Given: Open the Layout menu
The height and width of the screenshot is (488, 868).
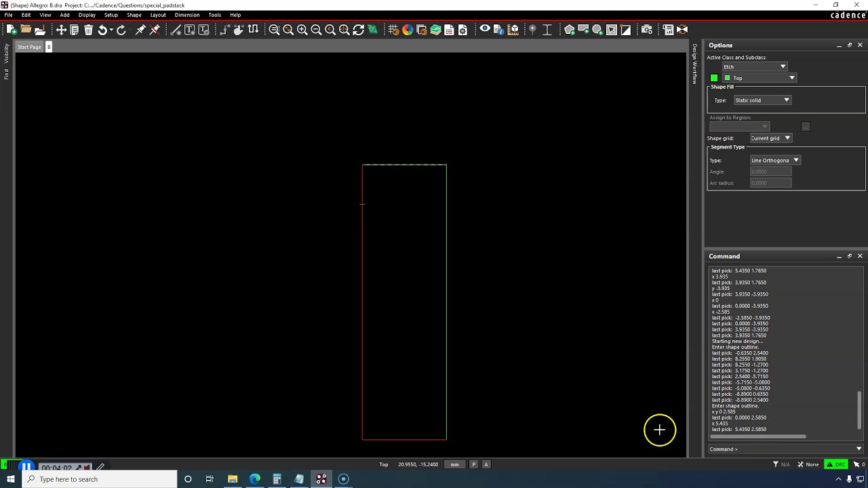Looking at the screenshot, I should click(158, 15).
